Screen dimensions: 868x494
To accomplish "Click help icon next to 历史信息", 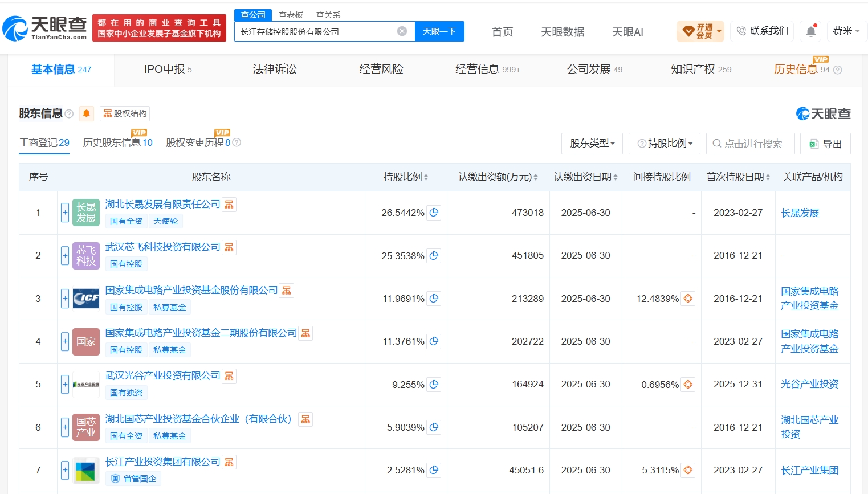I will 837,70.
